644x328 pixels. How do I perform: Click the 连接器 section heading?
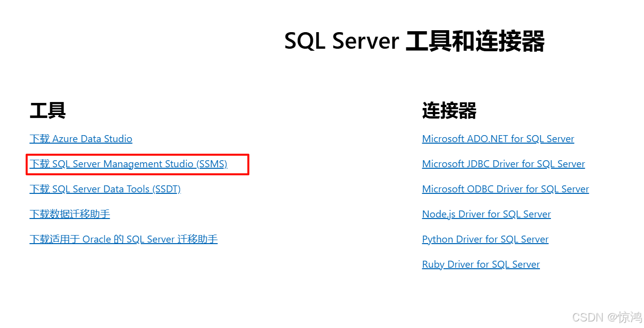(x=449, y=111)
